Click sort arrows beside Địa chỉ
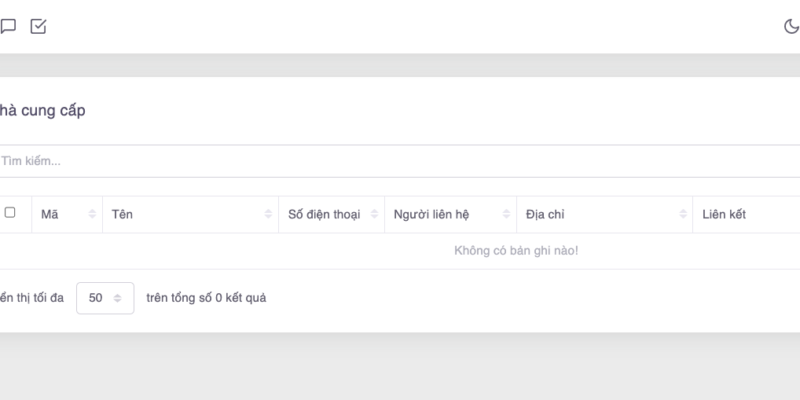Image resolution: width=800 pixels, height=400 pixels. [x=682, y=215]
